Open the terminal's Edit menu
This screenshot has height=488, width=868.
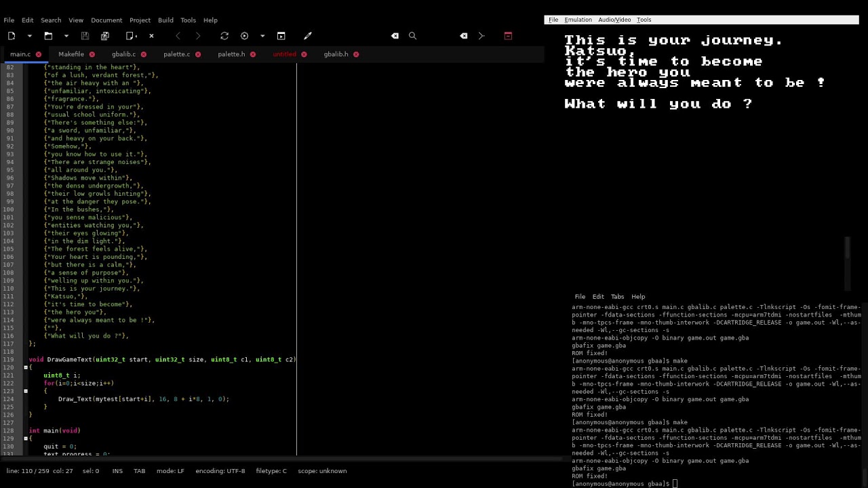click(598, 297)
